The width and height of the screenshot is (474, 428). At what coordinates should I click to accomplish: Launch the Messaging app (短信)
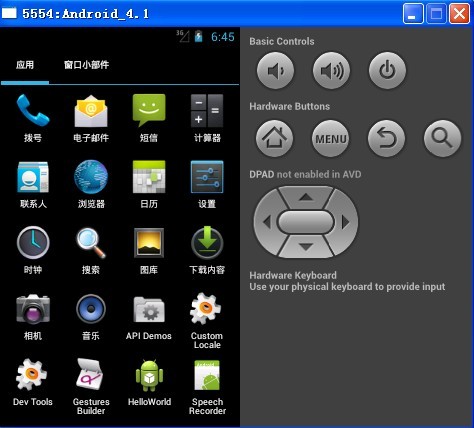tap(149, 118)
